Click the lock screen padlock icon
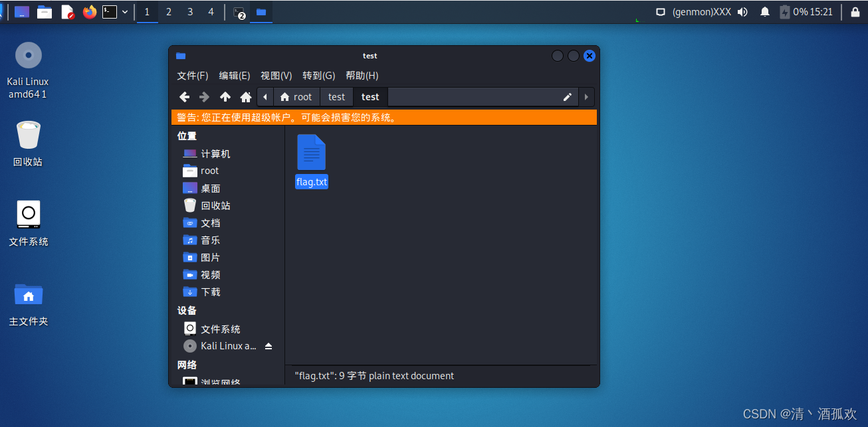This screenshot has width=868, height=427. point(855,12)
